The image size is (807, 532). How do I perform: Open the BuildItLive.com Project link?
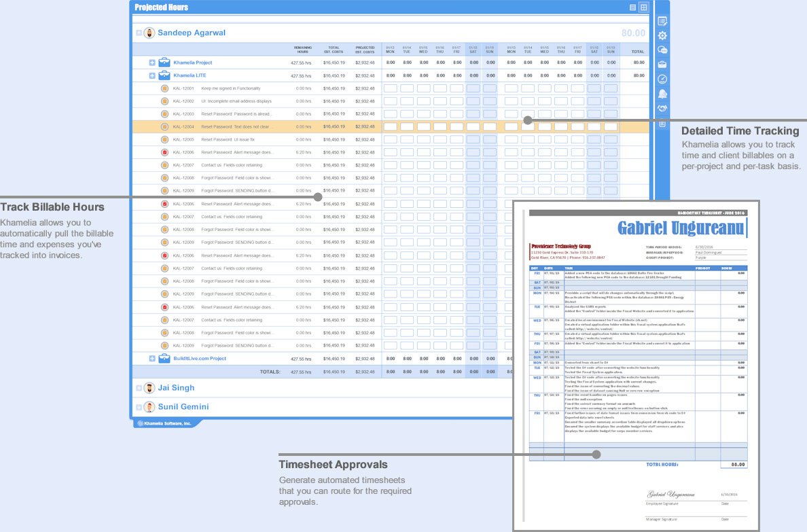200,359
